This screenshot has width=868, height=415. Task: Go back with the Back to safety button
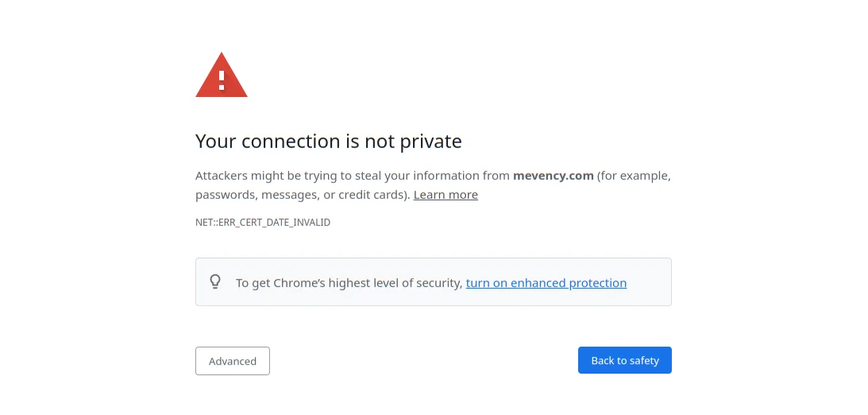[624, 360]
